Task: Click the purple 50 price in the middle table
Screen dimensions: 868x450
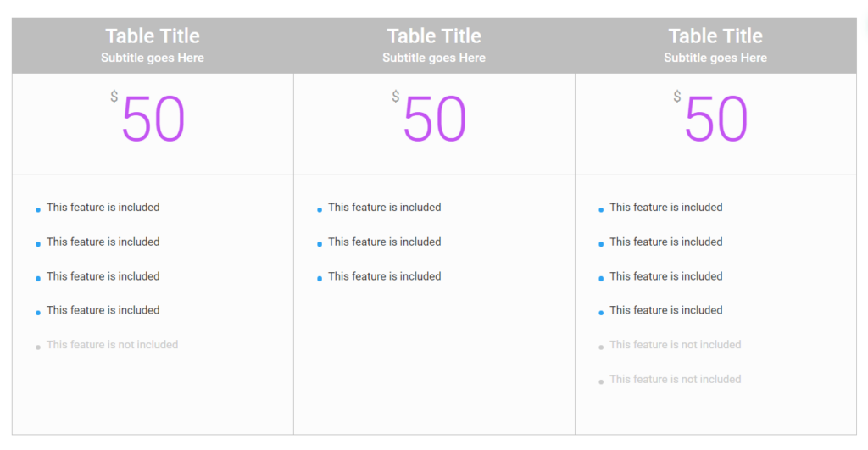Action: [x=435, y=119]
